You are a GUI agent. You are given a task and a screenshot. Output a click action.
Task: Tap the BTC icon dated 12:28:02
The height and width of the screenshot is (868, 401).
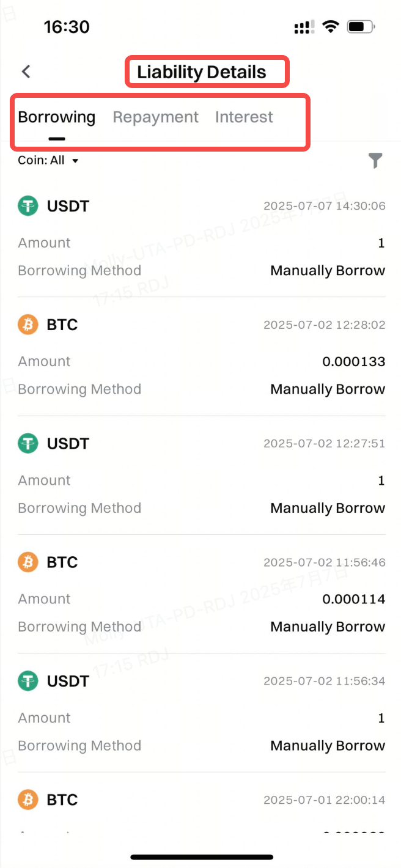[28, 325]
